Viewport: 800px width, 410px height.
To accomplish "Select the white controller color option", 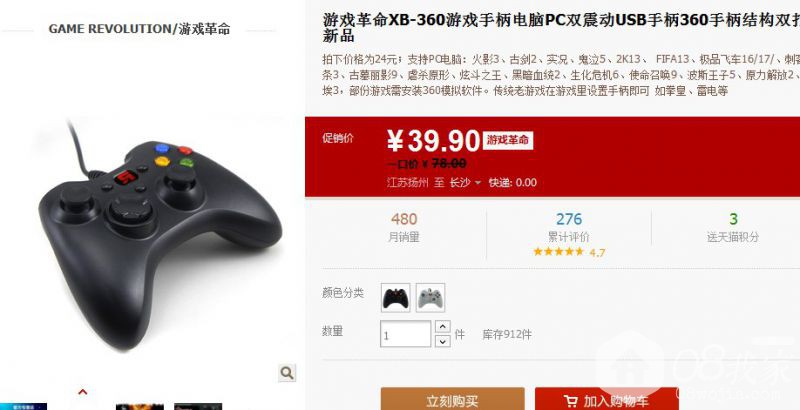I will 430,298.
